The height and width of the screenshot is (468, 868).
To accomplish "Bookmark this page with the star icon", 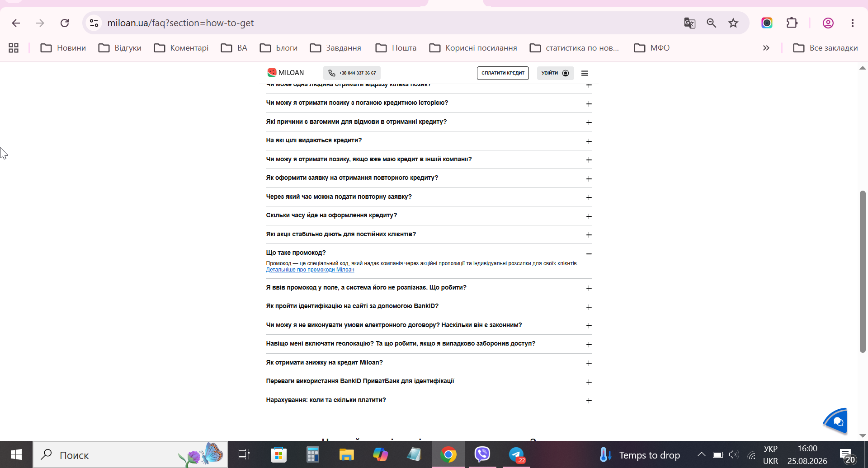I will (x=733, y=23).
